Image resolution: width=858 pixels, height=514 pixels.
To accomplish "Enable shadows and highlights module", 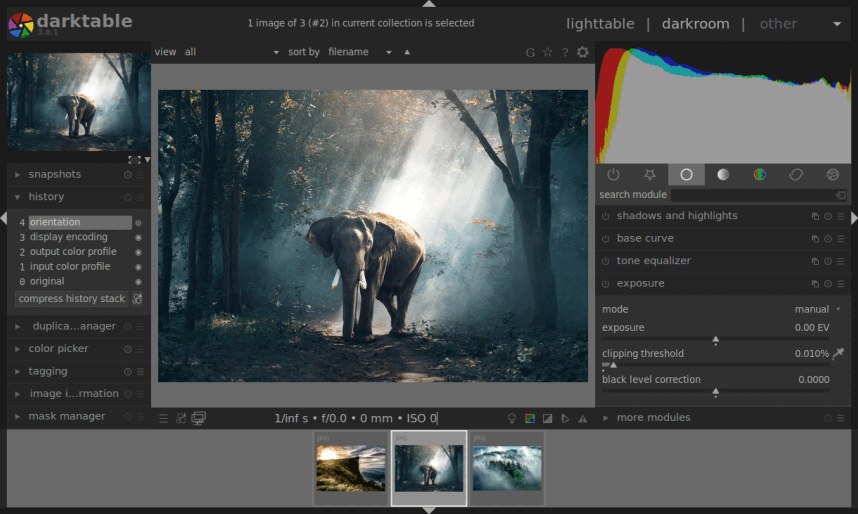I will (x=606, y=216).
